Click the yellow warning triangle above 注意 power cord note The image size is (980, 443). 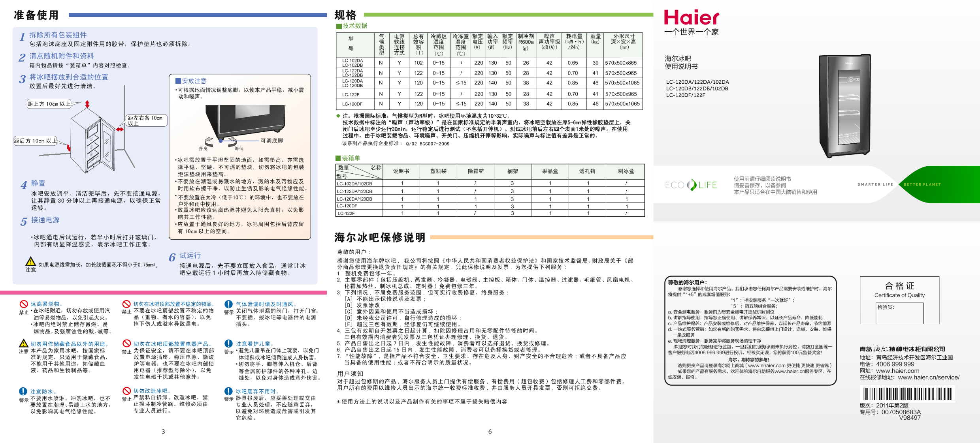30,261
